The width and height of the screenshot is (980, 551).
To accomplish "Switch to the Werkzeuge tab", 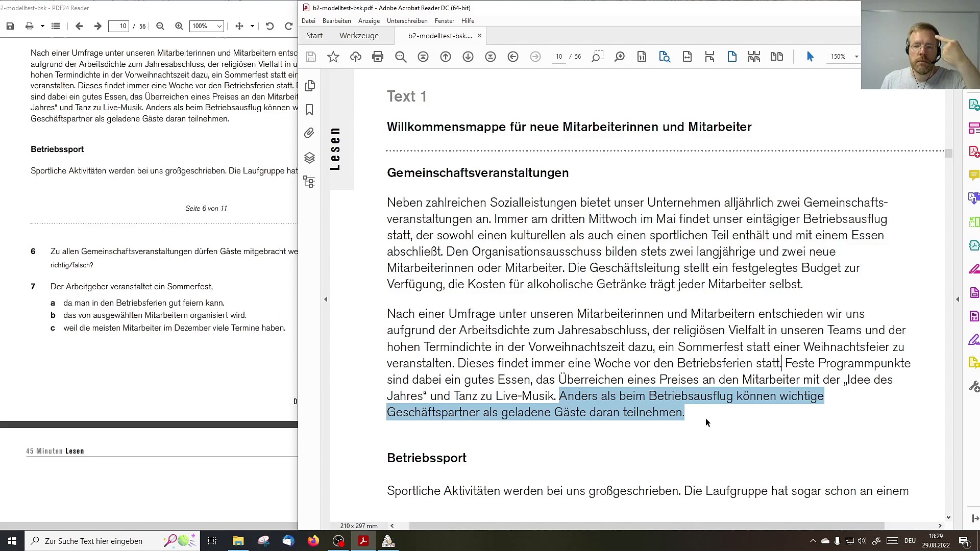I will 359,36.
